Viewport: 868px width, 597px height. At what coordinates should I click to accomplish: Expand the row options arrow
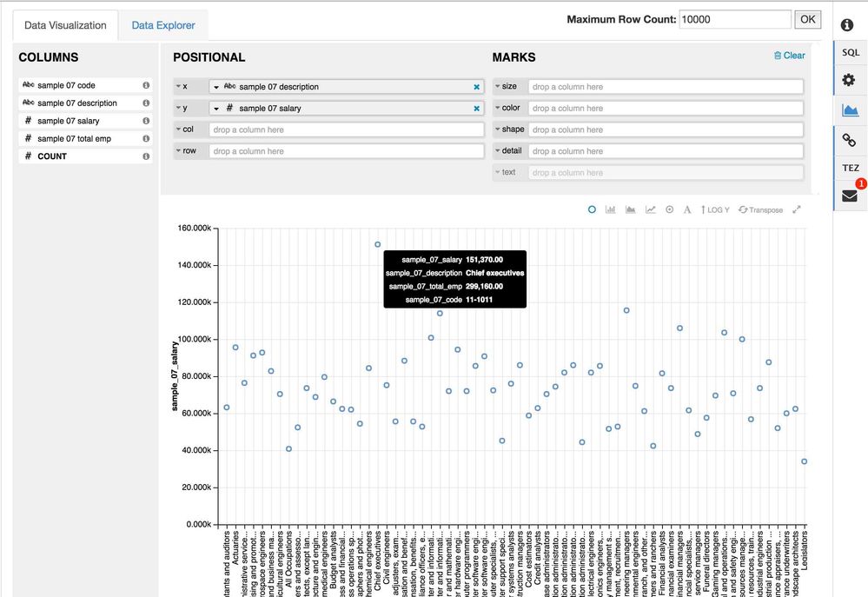coord(178,150)
